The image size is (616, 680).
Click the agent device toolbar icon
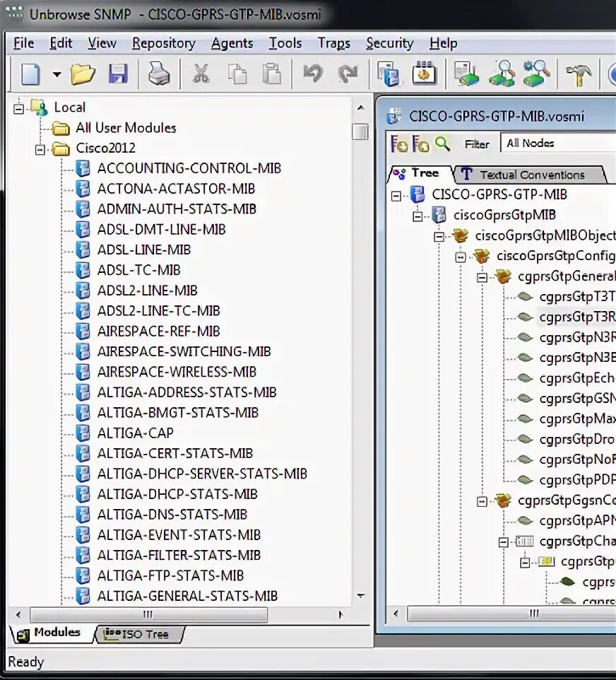coord(466,74)
